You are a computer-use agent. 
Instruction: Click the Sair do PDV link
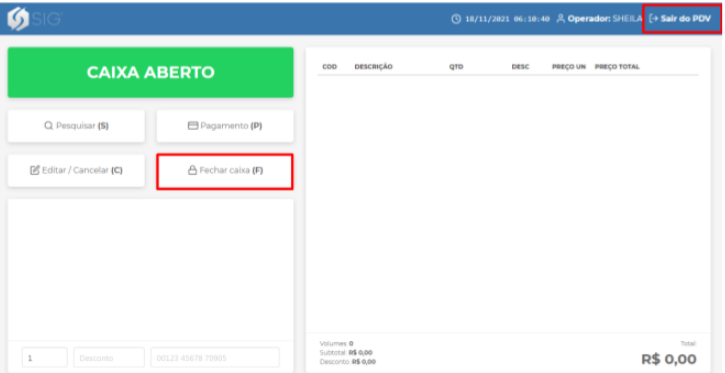click(680, 19)
